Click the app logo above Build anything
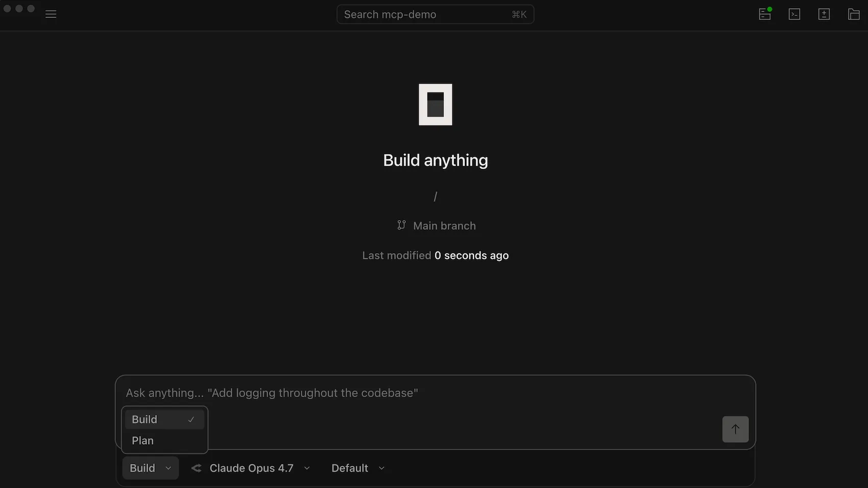Image resolution: width=868 pixels, height=488 pixels. point(436,105)
